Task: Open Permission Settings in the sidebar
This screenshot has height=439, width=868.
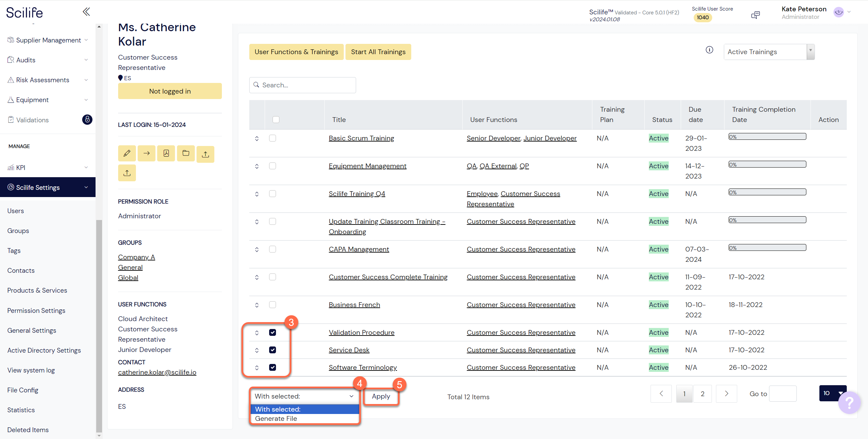Action: click(x=36, y=310)
